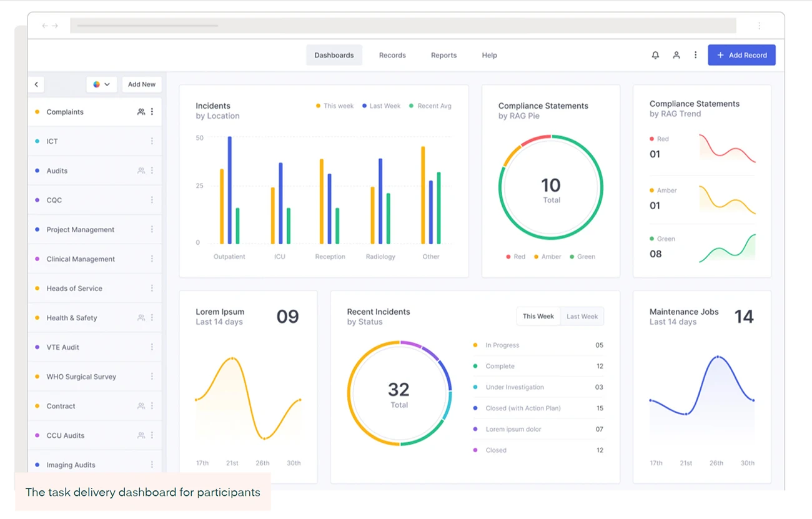The height and width of the screenshot is (519, 812).
Task: Click the browser forward arrow
Action: (x=55, y=26)
